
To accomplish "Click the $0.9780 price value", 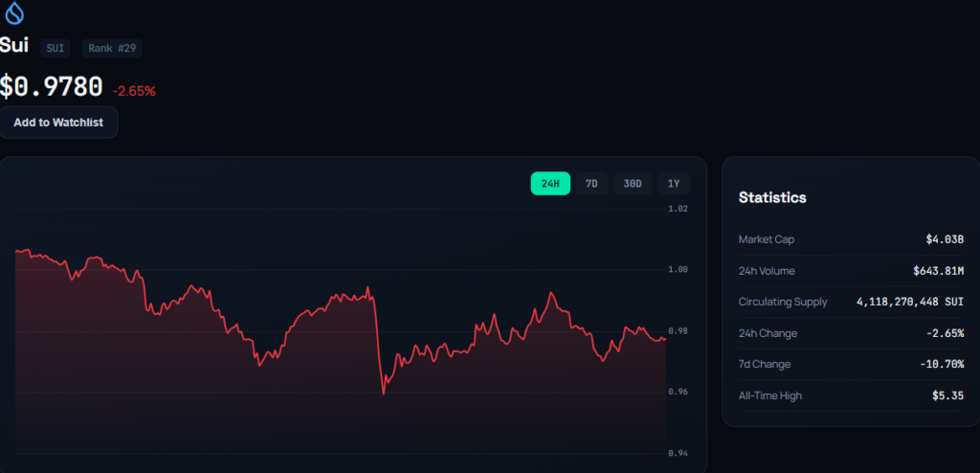I will click(52, 87).
